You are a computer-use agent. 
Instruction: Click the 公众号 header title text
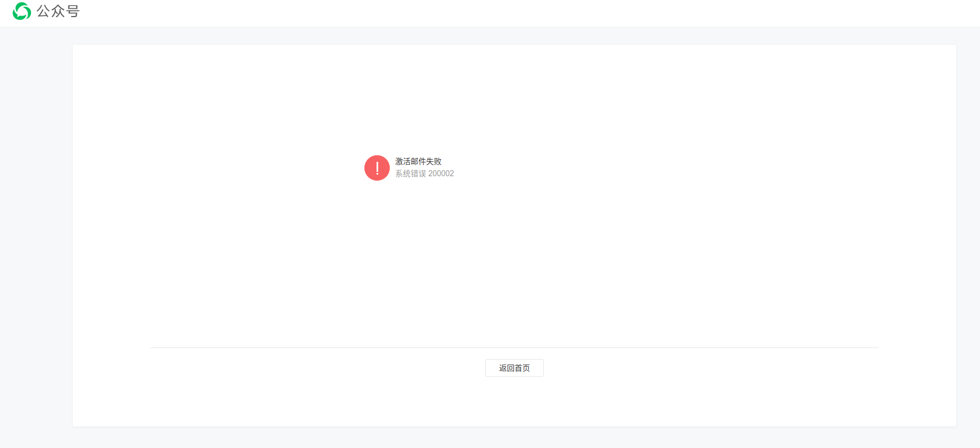point(58,11)
